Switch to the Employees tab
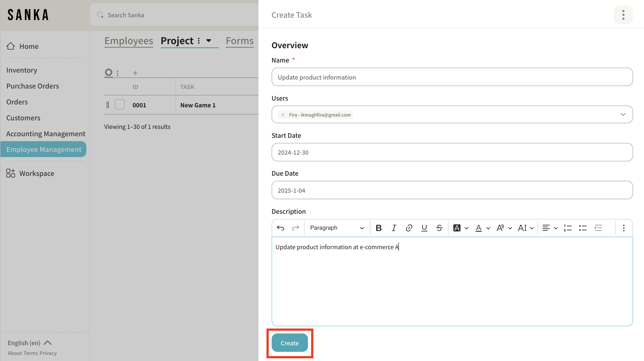 point(129,41)
